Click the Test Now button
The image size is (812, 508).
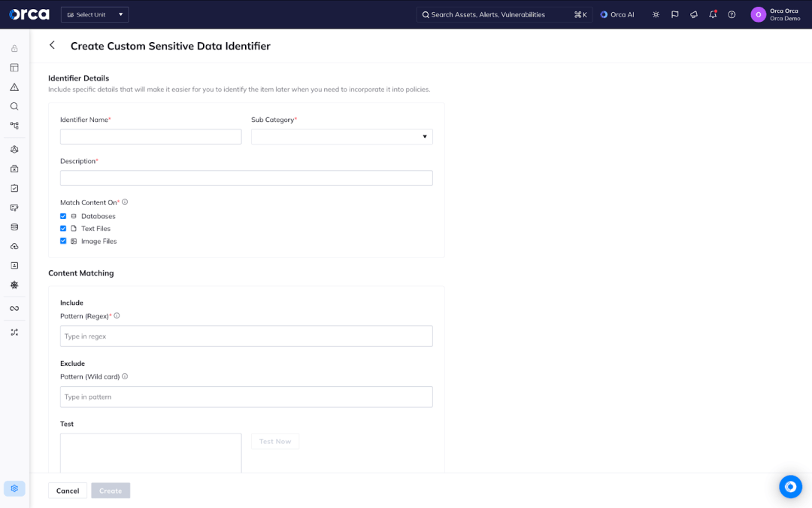click(275, 441)
